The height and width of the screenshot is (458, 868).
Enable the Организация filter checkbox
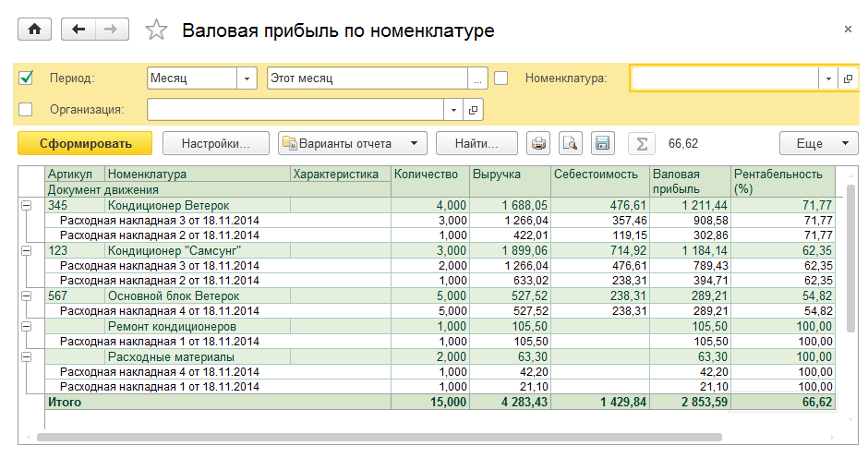point(26,110)
